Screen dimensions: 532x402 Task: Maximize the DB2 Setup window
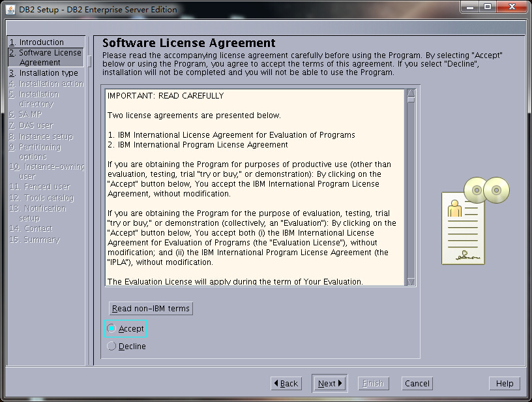point(488,7)
